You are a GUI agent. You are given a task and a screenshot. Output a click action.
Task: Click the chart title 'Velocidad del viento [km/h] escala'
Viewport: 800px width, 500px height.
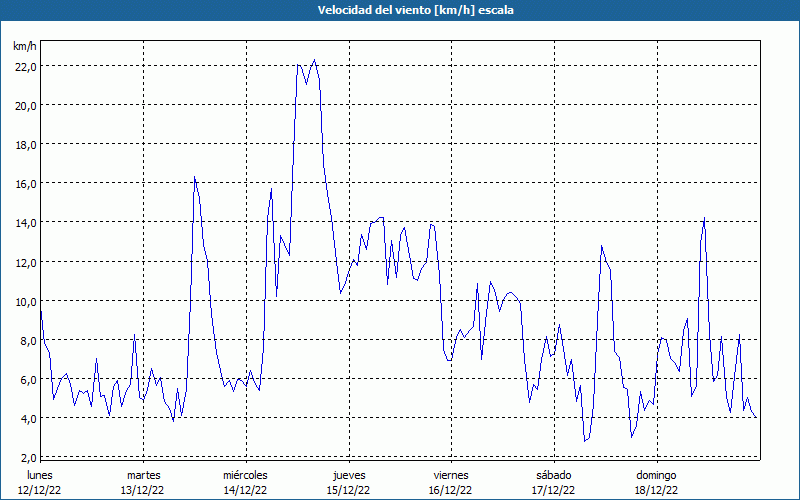pos(415,10)
